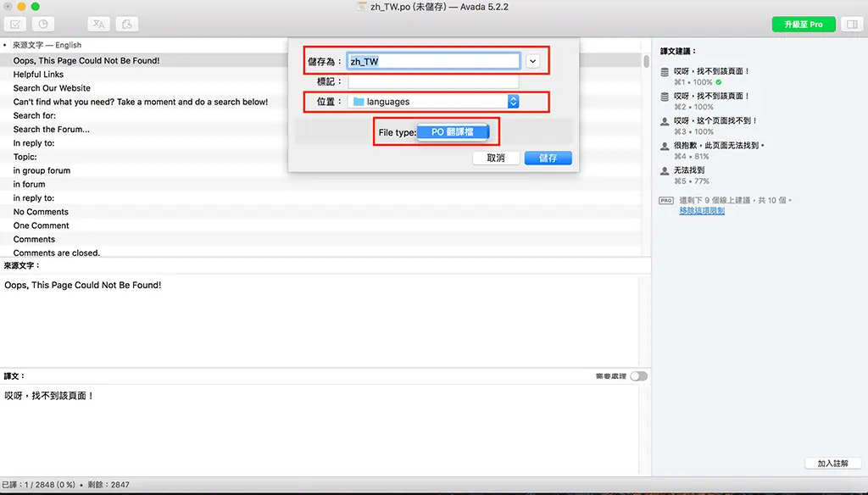The image size is (868, 495).
Task: Select the "Topic:" row
Action: pos(321,157)
